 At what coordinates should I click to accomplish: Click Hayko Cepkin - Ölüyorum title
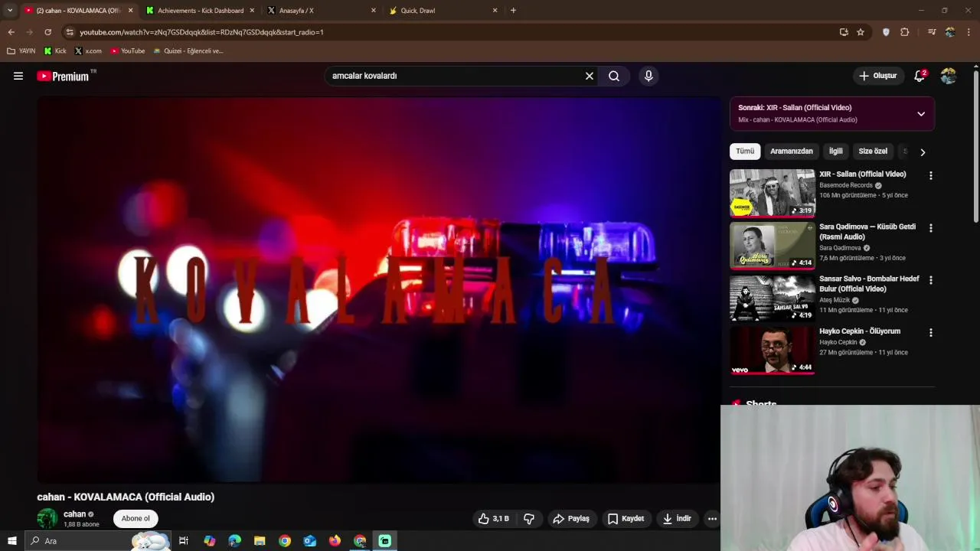click(x=860, y=331)
